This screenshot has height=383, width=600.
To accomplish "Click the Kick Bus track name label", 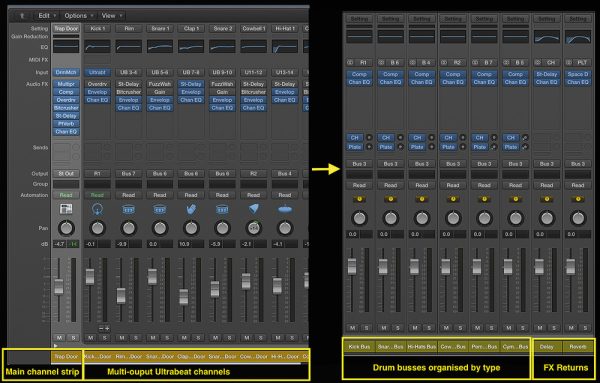I will click(359, 347).
